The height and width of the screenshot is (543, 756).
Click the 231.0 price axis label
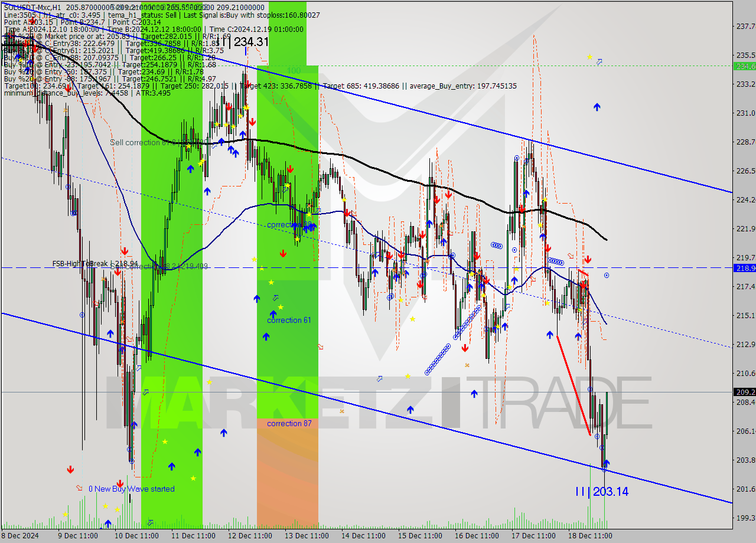point(745,113)
